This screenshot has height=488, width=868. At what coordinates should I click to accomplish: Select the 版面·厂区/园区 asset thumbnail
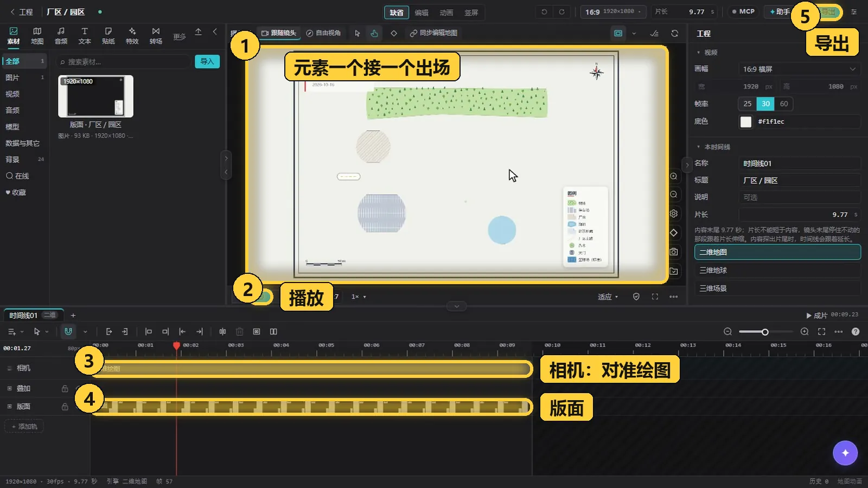pyautogui.click(x=95, y=96)
